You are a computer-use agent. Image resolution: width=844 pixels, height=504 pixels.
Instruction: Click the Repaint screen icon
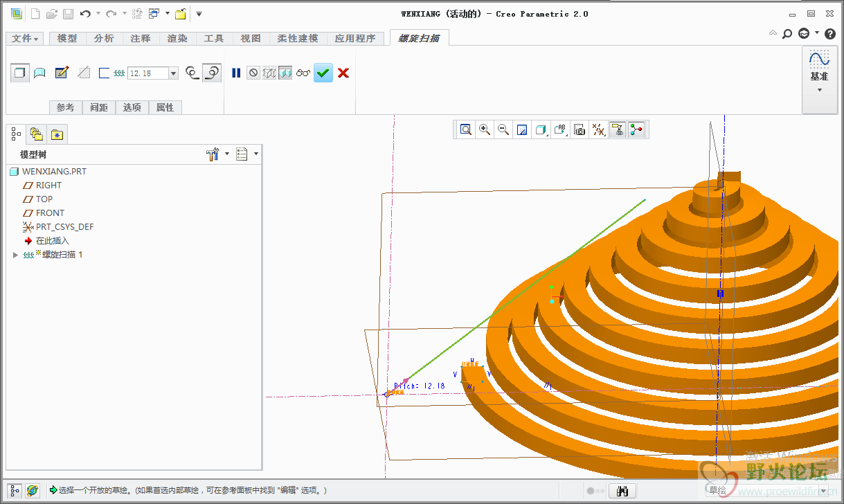point(522,129)
